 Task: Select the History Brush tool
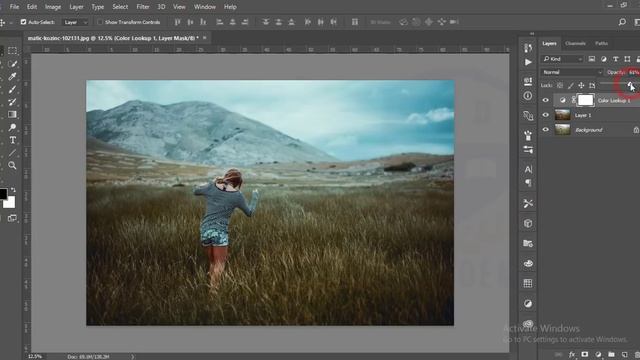click(x=12, y=102)
